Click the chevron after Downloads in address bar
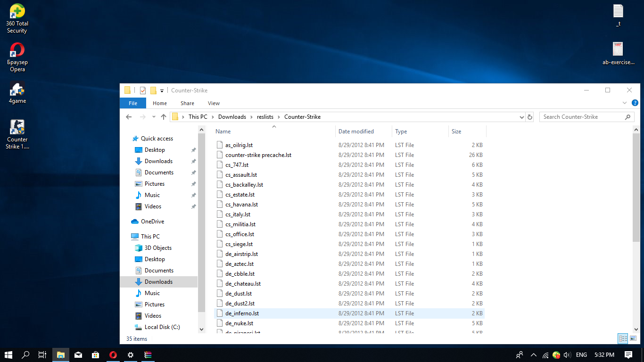Image resolution: width=644 pixels, height=362 pixels. [252, 117]
